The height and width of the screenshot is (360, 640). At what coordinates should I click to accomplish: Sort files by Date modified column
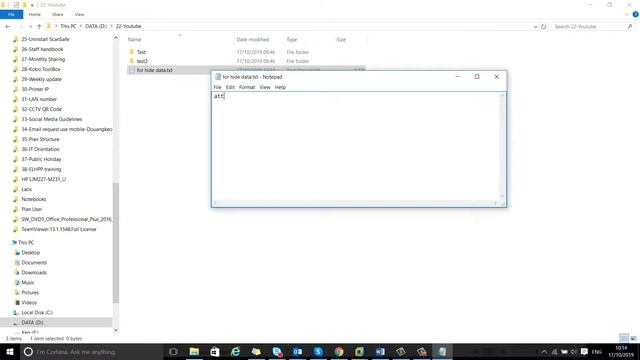(x=253, y=40)
